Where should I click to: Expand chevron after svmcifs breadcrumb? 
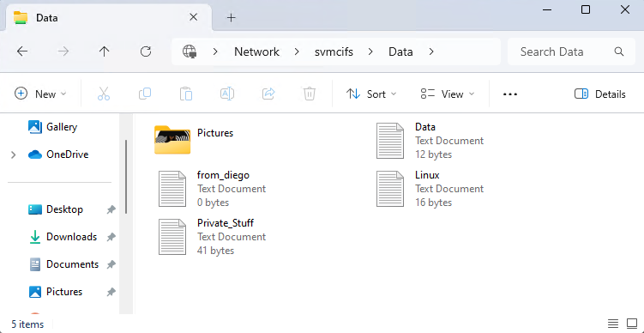(x=370, y=51)
